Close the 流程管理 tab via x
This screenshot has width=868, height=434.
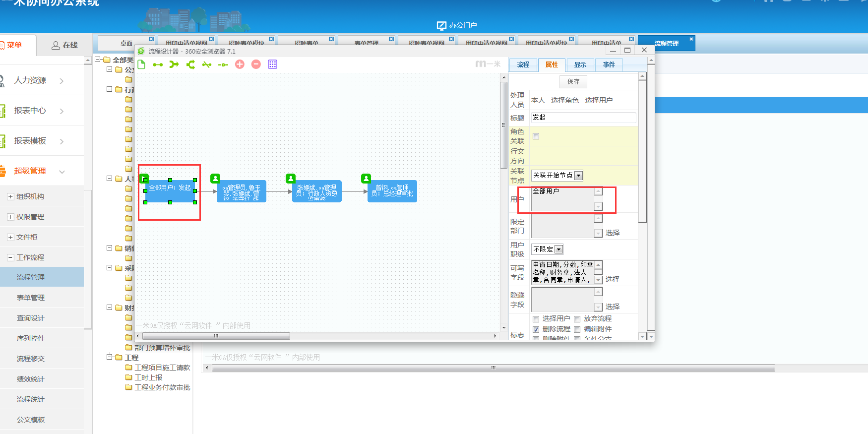691,39
